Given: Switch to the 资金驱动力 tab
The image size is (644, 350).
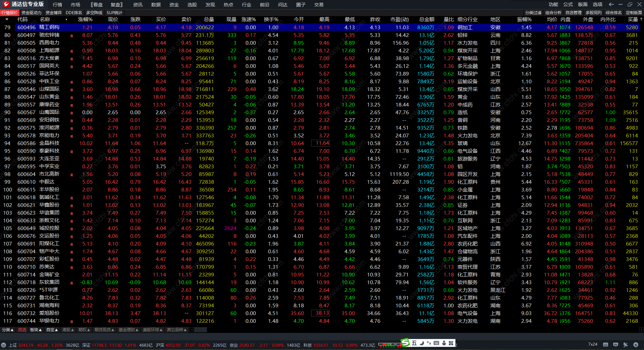Looking at the screenshot, I should (32, 13).
